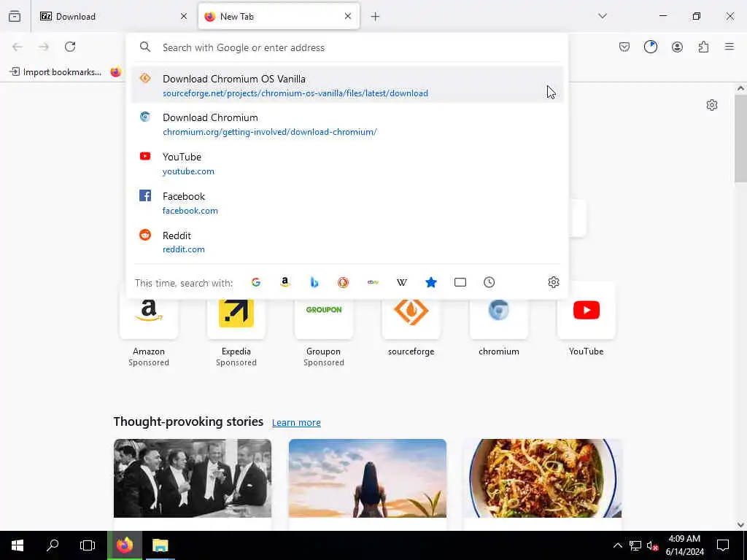Click the page vertical scrollbar thumb
The width and height of the screenshot is (747, 560).
click(740, 138)
